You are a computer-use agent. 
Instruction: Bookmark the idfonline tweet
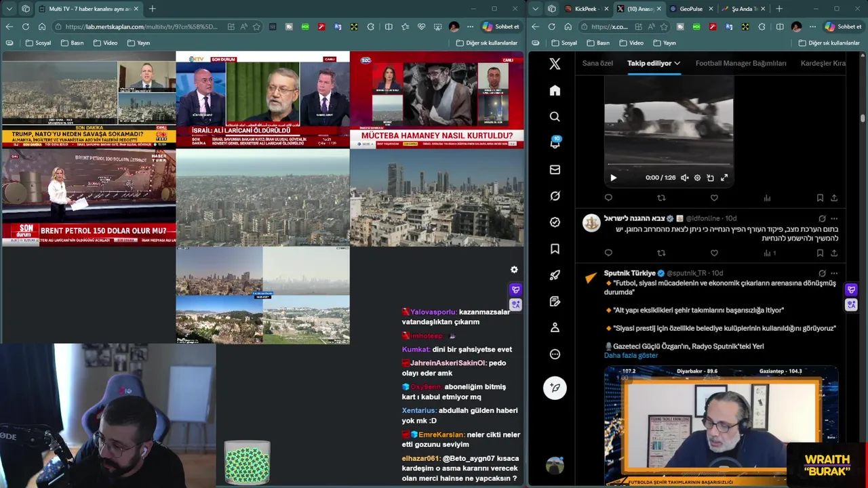[820, 253]
